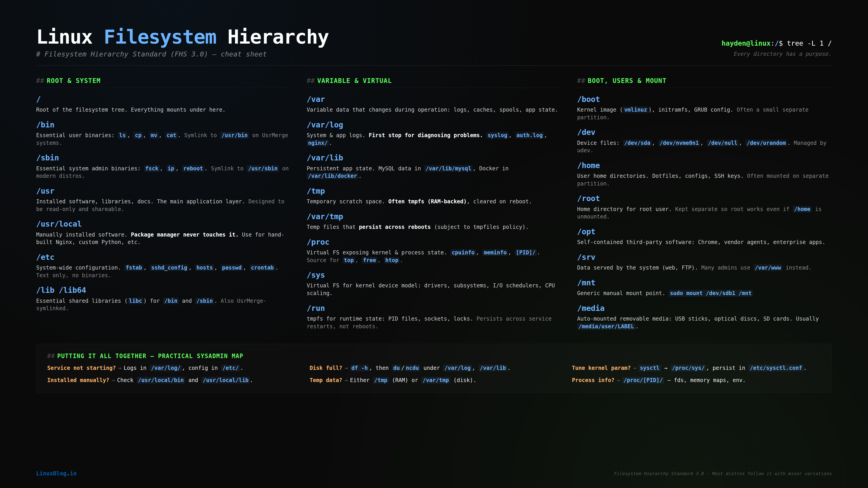The image size is (868, 488).
Task: Click the Disk full? question label
Action: (325, 368)
